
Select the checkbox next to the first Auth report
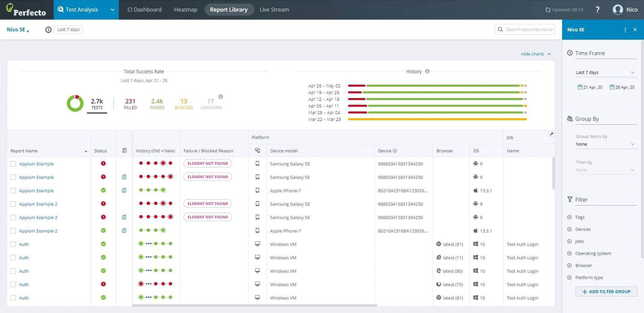pyautogui.click(x=13, y=244)
